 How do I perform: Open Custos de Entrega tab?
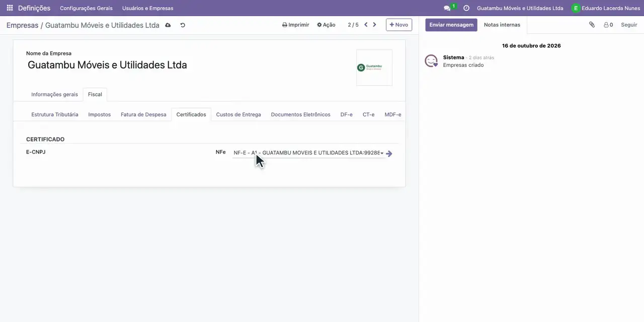[238, 115]
